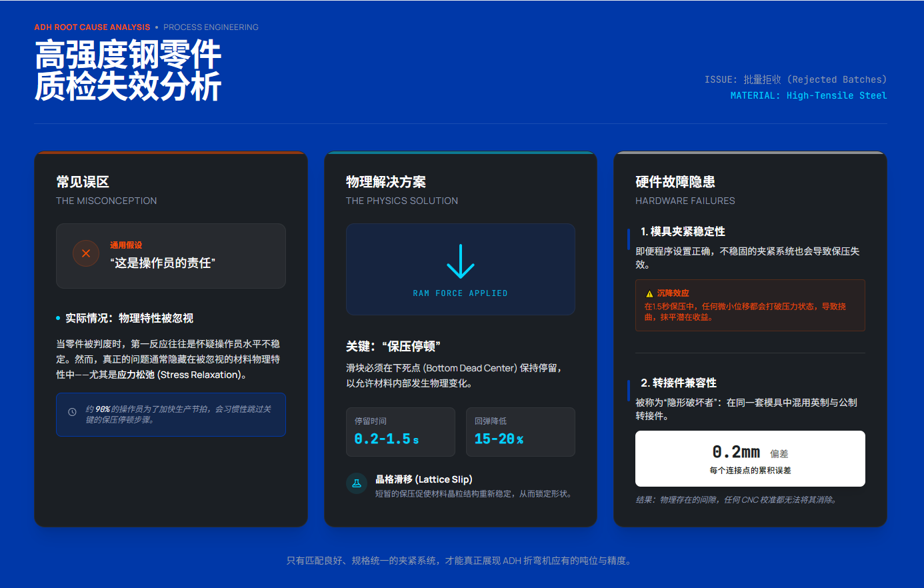This screenshot has width=924, height=588.
Task: Click the heading 1. 模具夹紧稳定性
Action: click(x=683, y=231)
